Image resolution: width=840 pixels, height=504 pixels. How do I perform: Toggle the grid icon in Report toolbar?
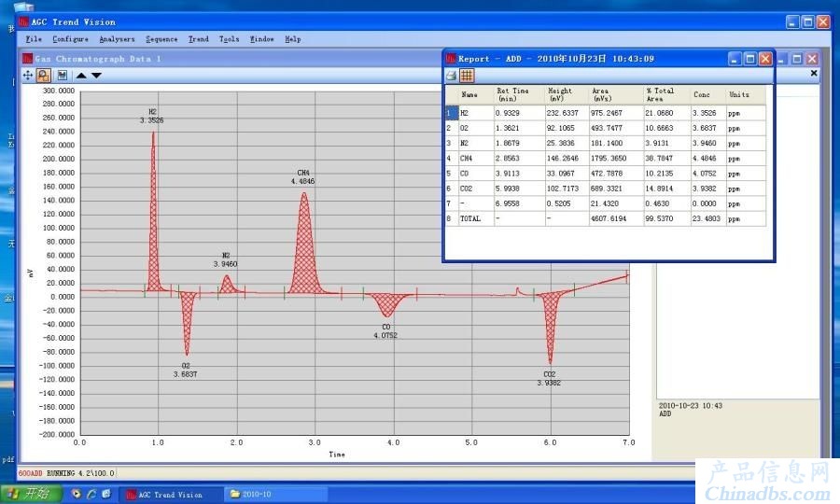tap(467, 76)
